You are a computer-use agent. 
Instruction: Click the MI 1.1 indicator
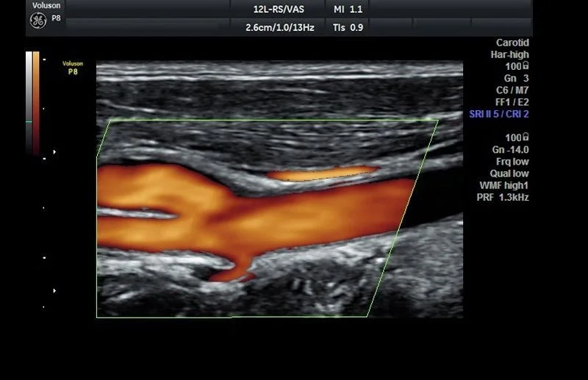coord(348,9)
